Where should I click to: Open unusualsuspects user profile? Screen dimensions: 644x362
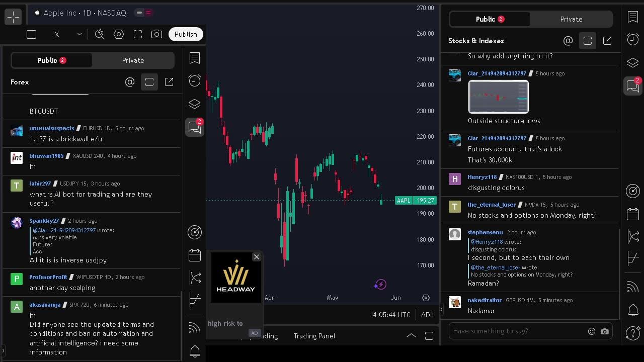coord(52,128)
